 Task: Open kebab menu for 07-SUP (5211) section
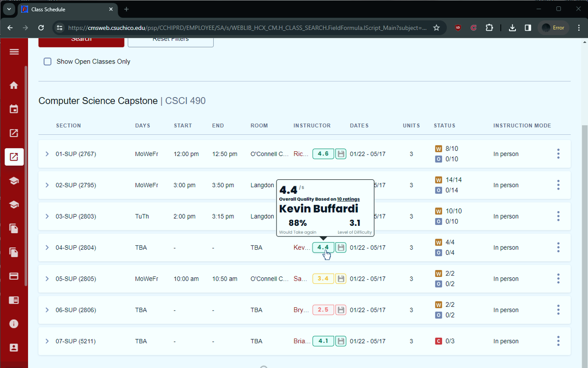pyautogui.click(x=558, y=341)
